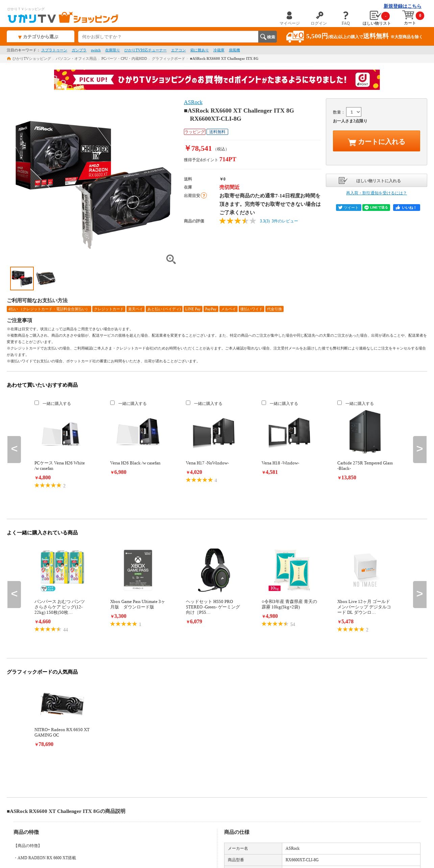Check 一緒に購入する for Carbide 275R
Viewport: 434px width, 868px height.
(x=339, y=403)
